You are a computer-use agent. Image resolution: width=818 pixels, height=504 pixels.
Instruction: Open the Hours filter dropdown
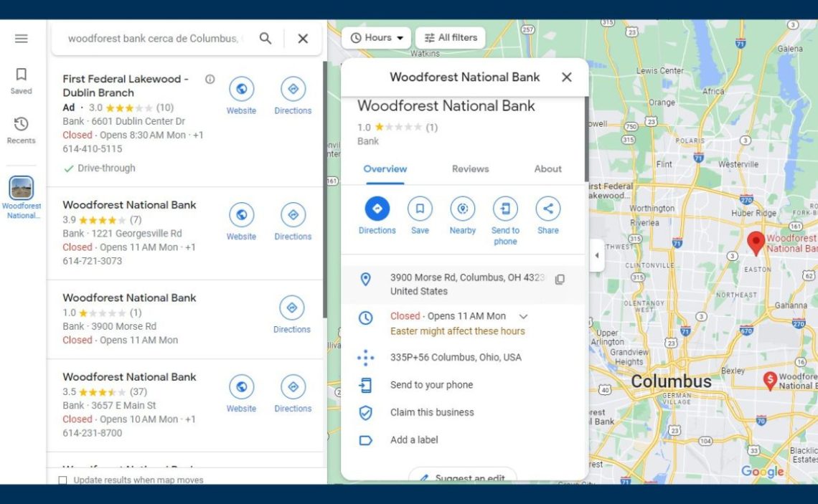[375, 37]
